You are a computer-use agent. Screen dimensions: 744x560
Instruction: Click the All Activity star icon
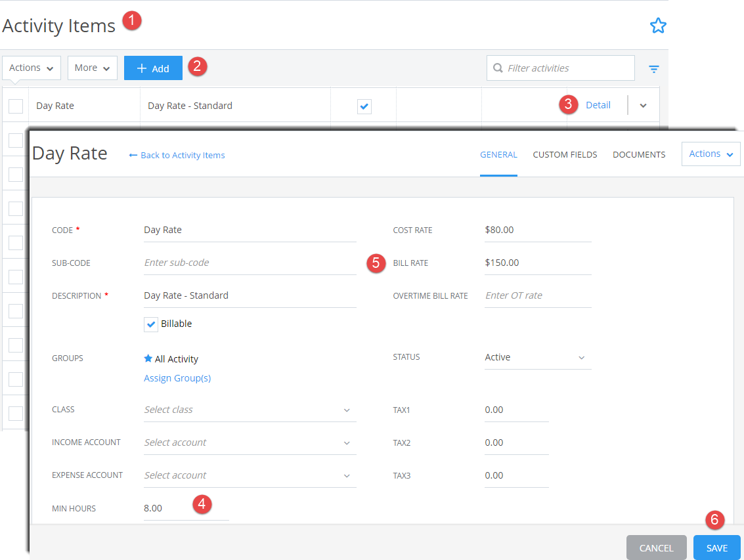[148, 358]
